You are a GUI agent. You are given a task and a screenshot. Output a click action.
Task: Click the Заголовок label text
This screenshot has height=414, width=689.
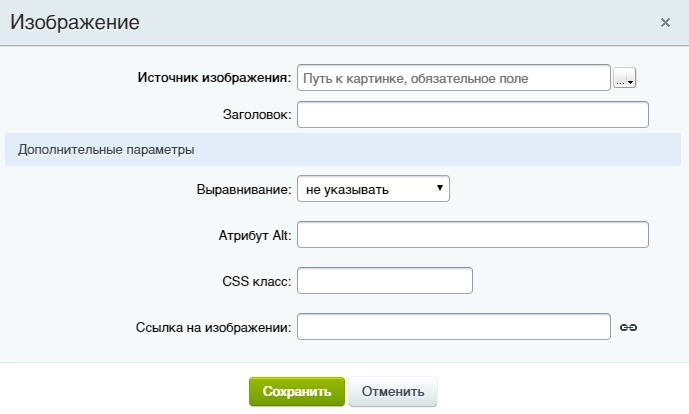click(256, 115)
